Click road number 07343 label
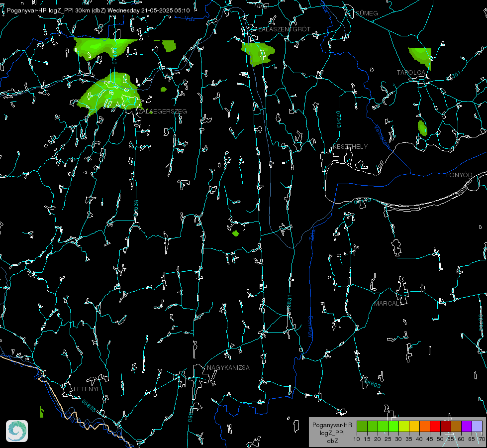 coord(339,119)
